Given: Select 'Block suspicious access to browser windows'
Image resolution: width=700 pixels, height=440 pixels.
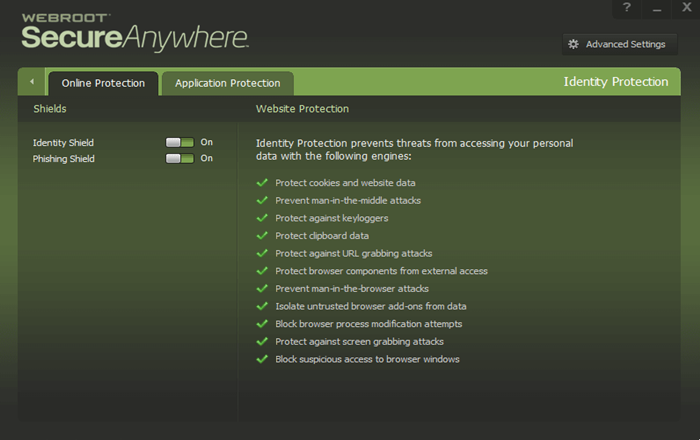Looking at the screenshot, I should (367, 359).
